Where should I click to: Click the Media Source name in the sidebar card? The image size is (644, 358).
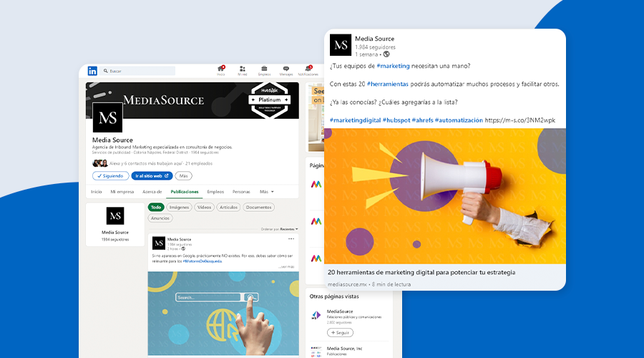(x=115, y=232)
